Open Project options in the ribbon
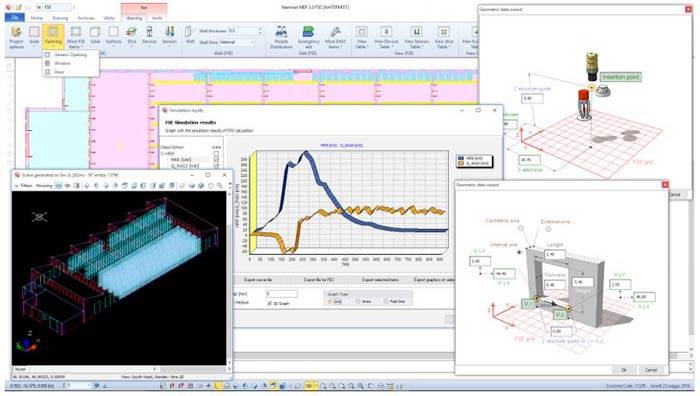 (x=17, y=38)
